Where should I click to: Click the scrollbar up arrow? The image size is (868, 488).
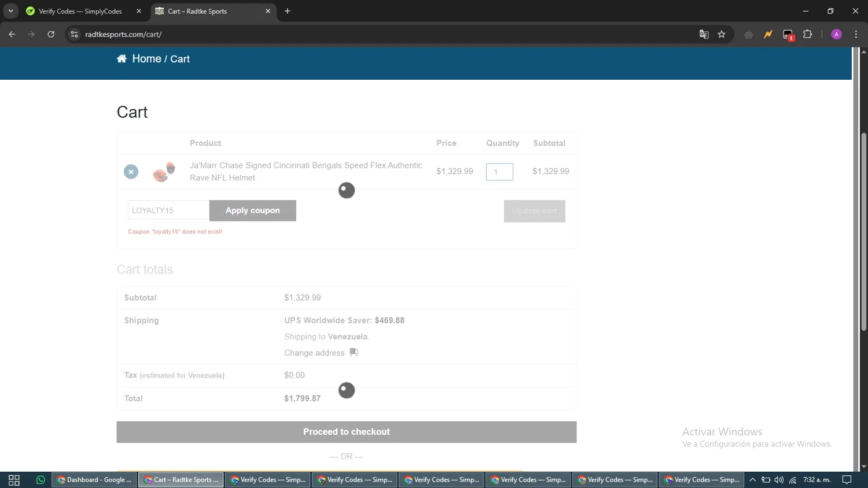pyautogui.click(x=863, y=52)
